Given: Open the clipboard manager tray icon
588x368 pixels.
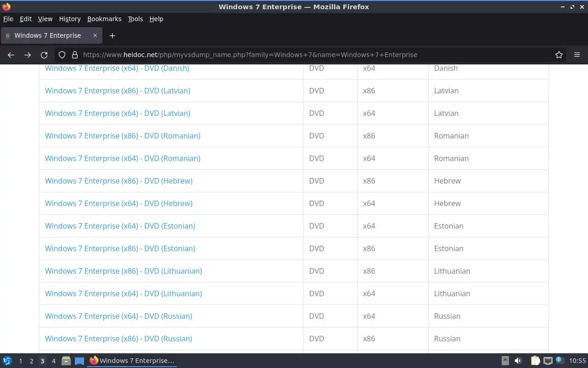Looking at the screenshot, I should (x=535, y=361).
